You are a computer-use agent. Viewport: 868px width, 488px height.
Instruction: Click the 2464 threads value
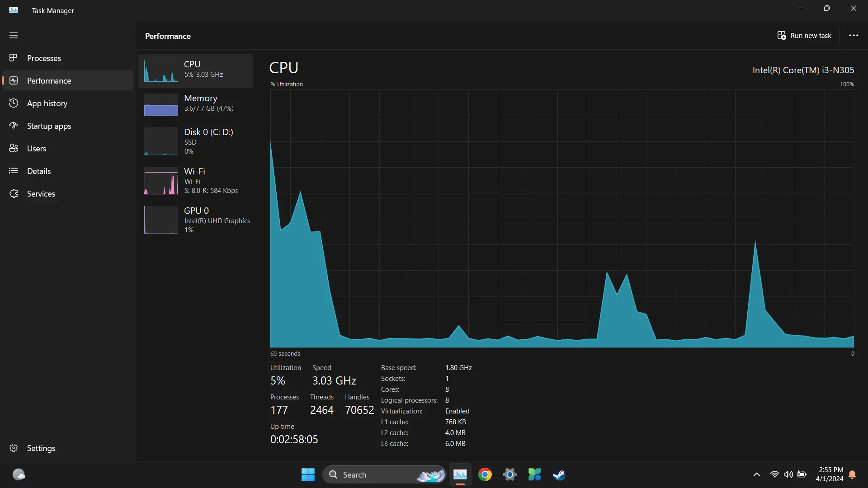click(x=321, y=410)
